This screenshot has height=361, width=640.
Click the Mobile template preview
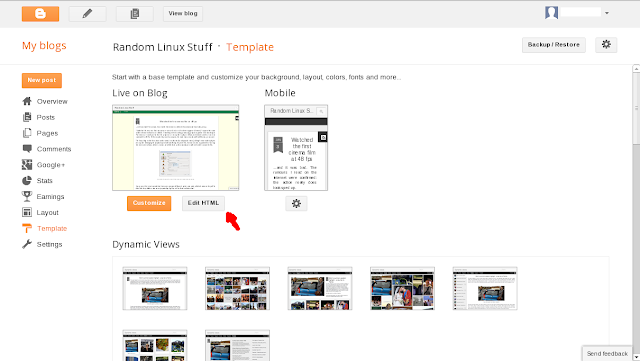pos(296,147)
